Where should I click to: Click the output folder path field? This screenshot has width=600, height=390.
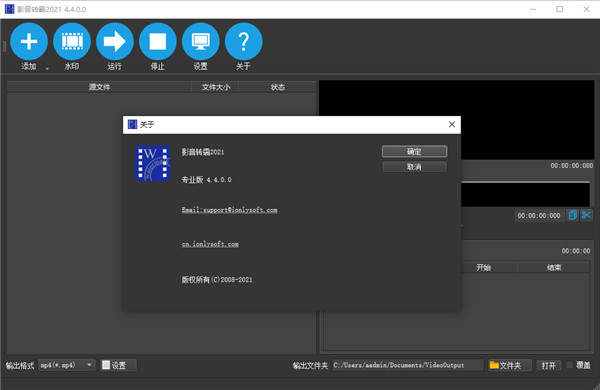[x=407, y=365]
